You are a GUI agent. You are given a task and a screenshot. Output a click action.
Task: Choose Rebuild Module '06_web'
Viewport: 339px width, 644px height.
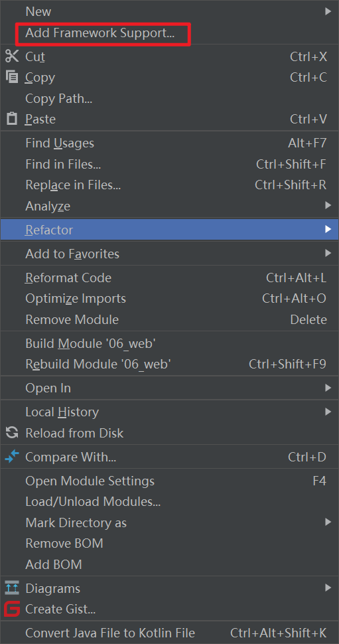pos(170,364)
